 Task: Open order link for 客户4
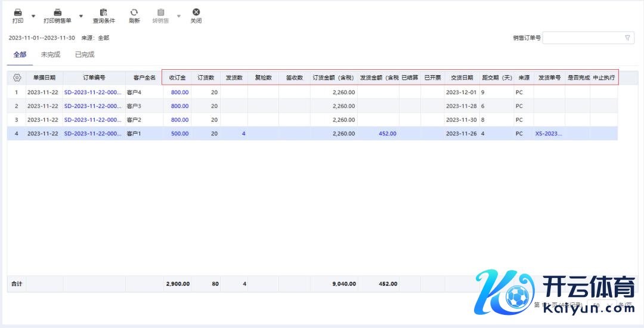(92, 92)
